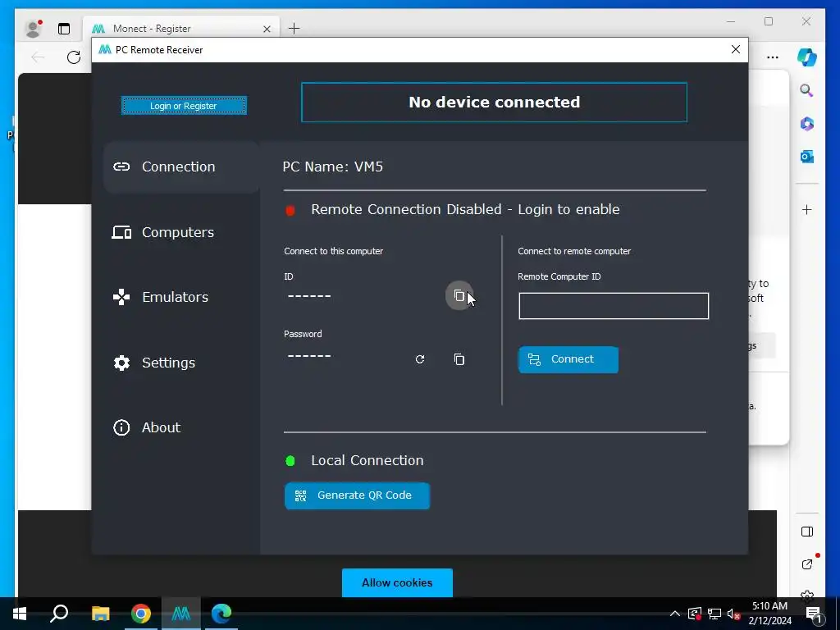Open Windows taskbar search
The image size is (840, 630).
(x=59, y=614)
